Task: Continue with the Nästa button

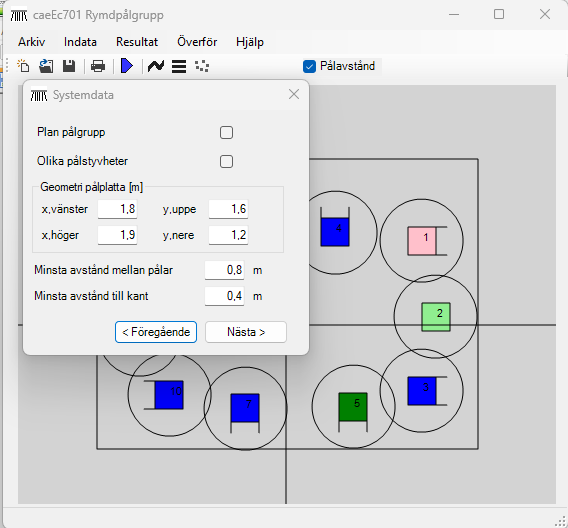Action: pyautogui.click(x=246, y=332)
